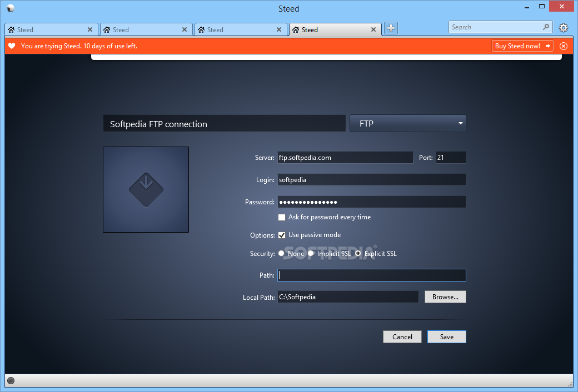This screenshot has height=392, width=578.
Task: Click the Local Path field C:\Softpedia
Action: point(348,297)
